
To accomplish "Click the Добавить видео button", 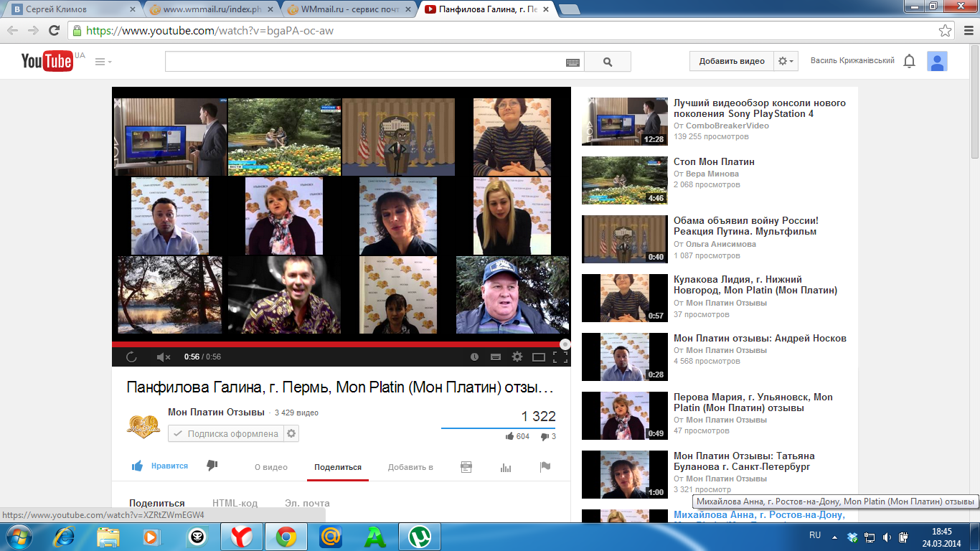I will [732, 61].
